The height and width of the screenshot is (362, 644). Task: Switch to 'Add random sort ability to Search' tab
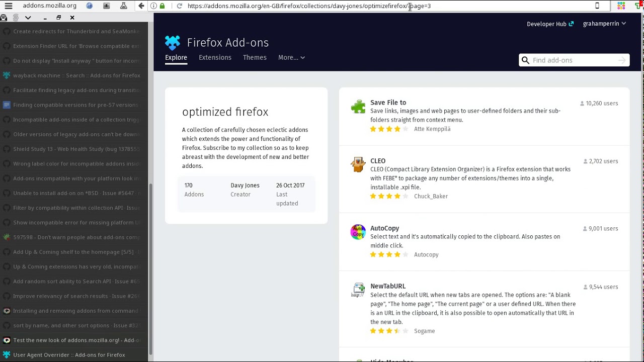[x=73, y=282]
